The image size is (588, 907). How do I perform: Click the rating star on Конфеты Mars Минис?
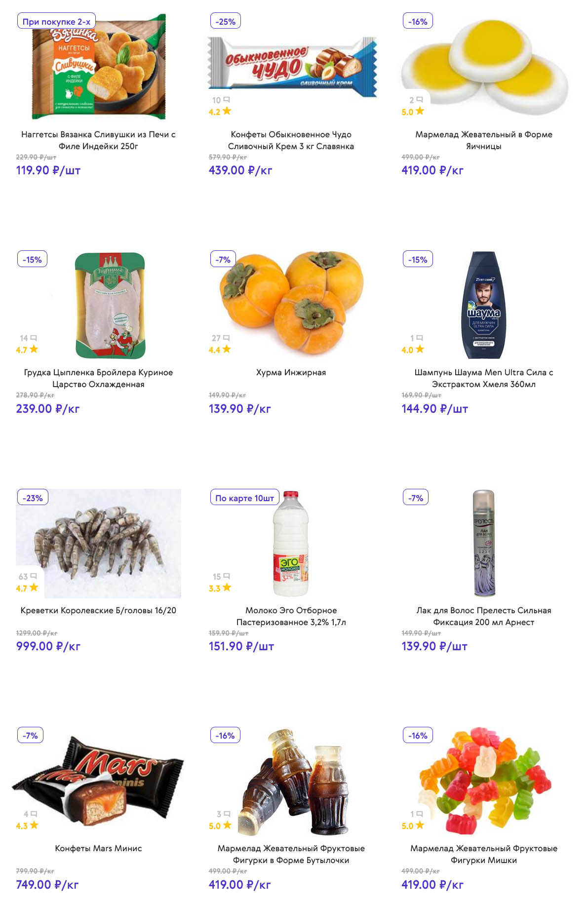coord(34,825)
